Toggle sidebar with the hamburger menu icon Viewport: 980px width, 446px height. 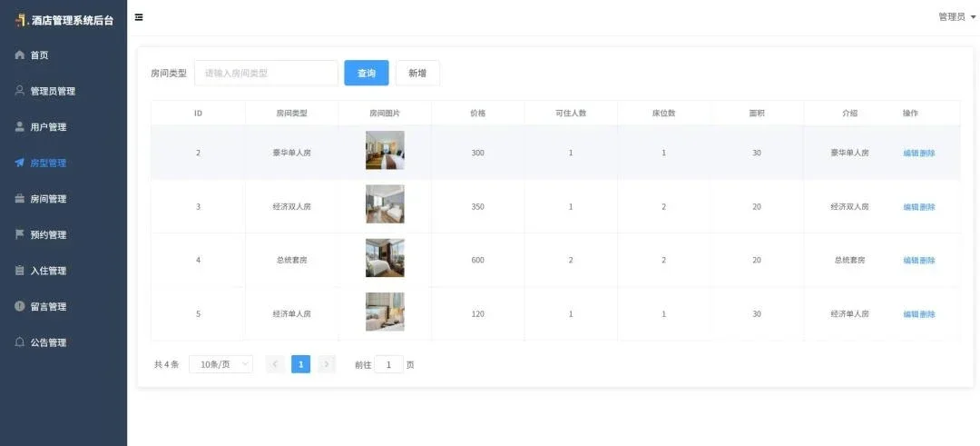[x=139, y=17]
